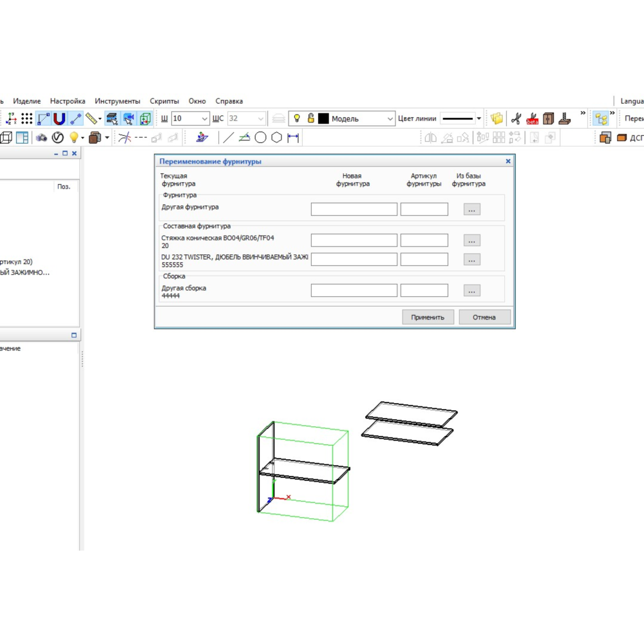
Task: Select the hexagon polygon tool
Action: click(x=276, y=138)
